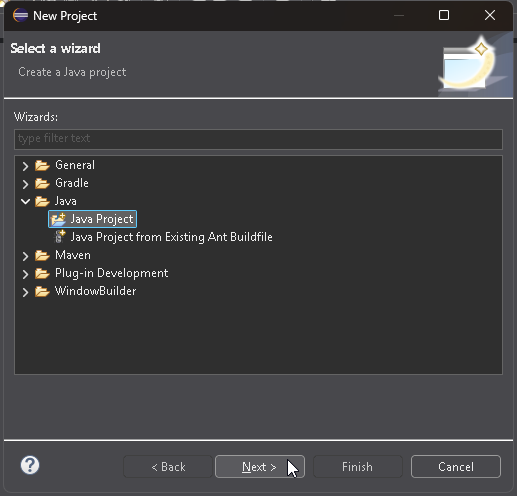Click the General folder icon
The height and width of the screenshot is (496, 517).
coord(42,165)
